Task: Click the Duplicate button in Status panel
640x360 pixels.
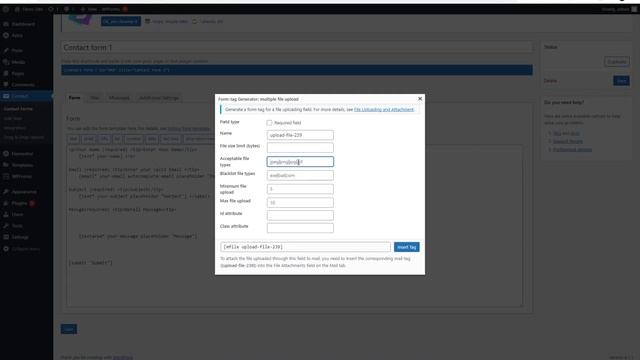Action: tap(617, 62)
